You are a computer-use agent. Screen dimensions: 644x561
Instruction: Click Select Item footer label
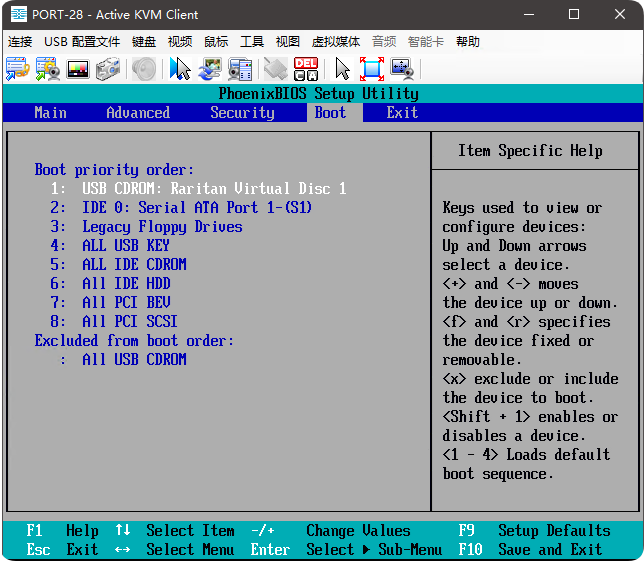click(x=190, y=531)
